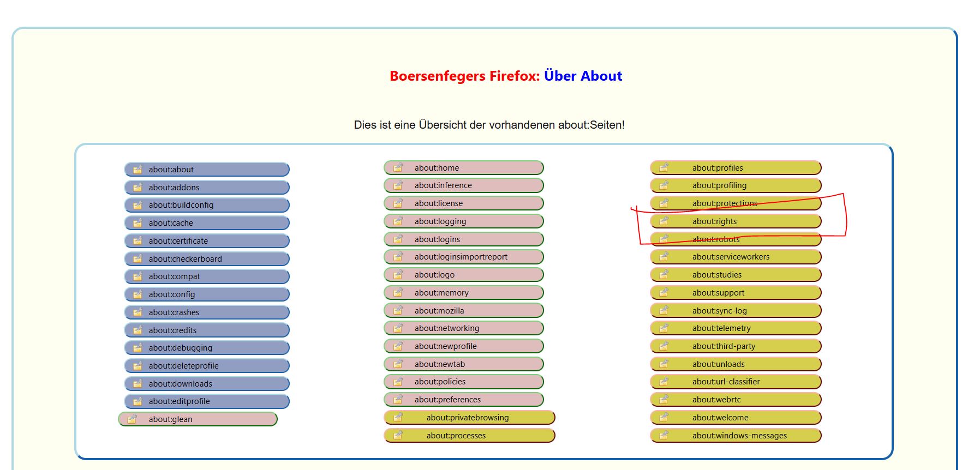Go to about:rights
This screenshot has height=470, width=980.
[736, 221]
